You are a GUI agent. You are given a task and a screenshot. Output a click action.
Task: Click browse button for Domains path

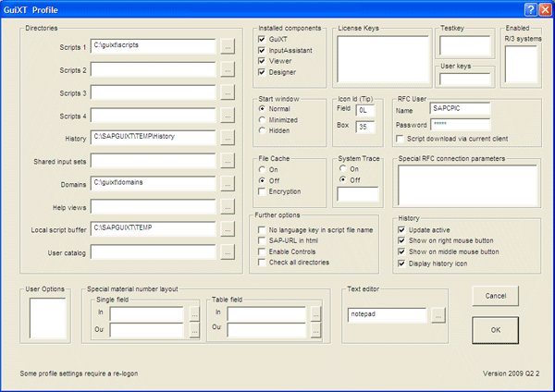coord(228,183)
